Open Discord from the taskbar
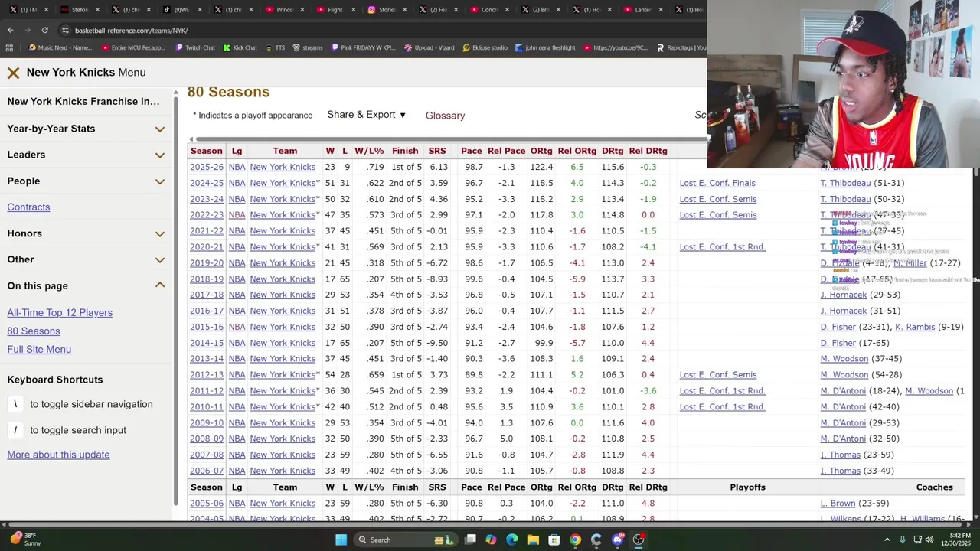Image resolution: width=980 pixels, height=551 pixels. coord(617,540)
